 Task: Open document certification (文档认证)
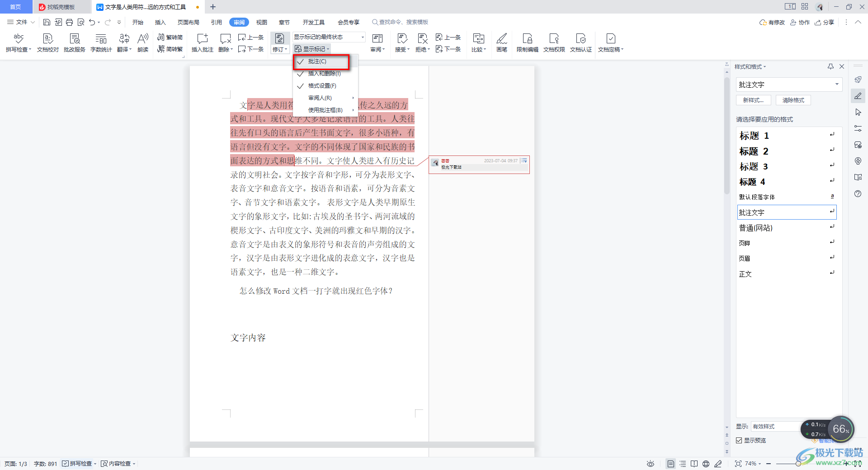click(581, 43)
